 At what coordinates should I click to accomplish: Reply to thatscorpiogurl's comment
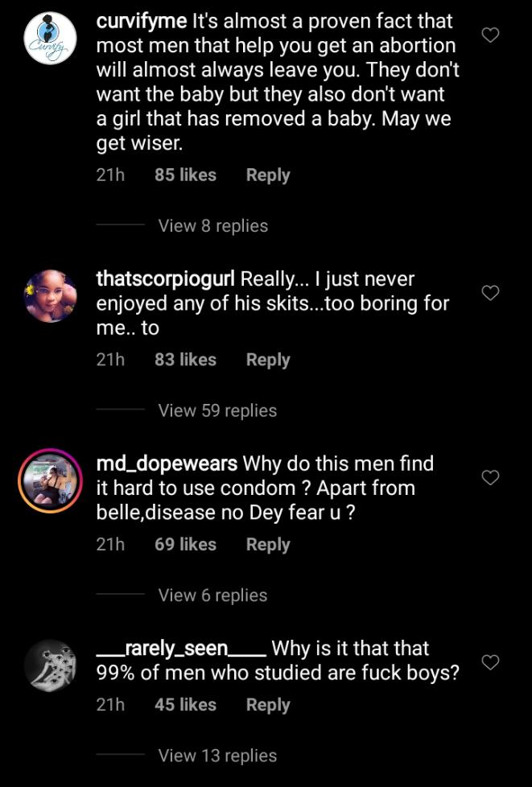click(x=268, y=360)
